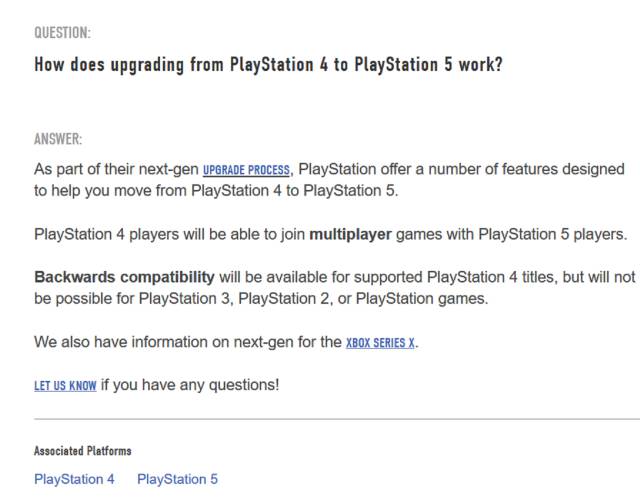The image size is (640, 501).
Task: Click the "ANSWER:" label
Action: (58, 139)
